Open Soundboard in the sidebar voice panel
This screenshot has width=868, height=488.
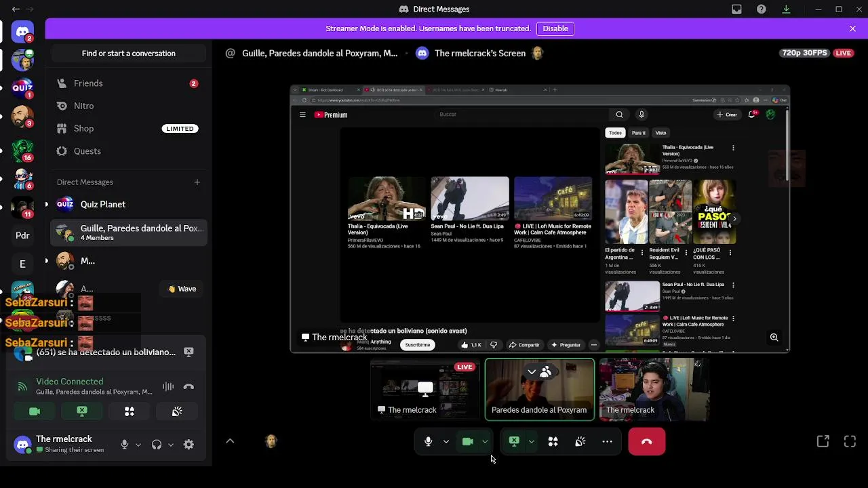[x=177, y=411]
